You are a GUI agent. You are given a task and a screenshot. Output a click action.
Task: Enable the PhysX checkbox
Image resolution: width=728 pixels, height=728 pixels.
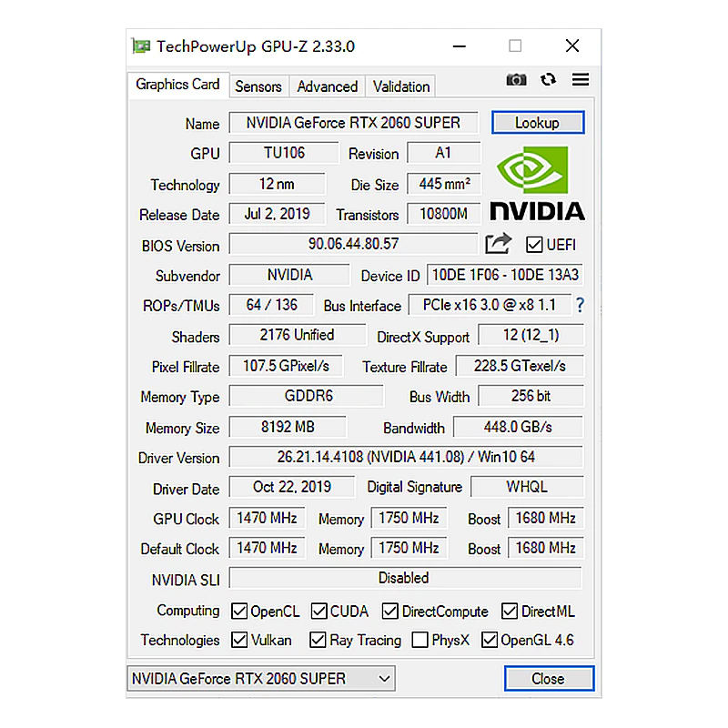click(x=420, y=640)
